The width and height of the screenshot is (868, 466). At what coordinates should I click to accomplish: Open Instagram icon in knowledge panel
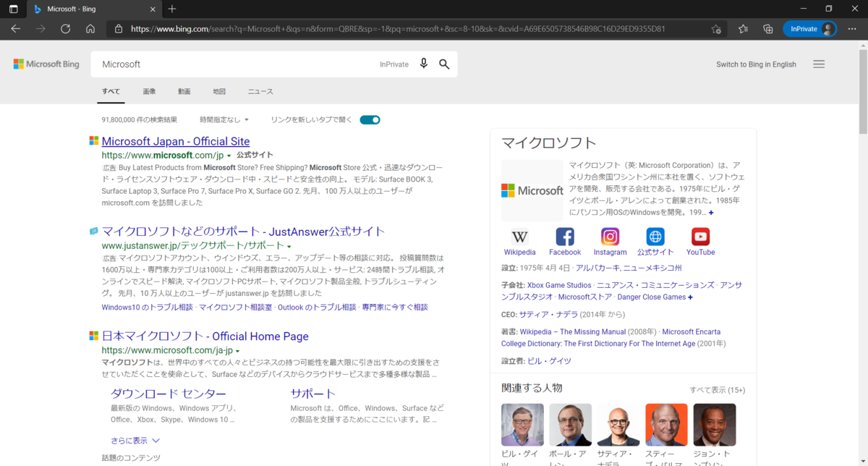(610, 237)
